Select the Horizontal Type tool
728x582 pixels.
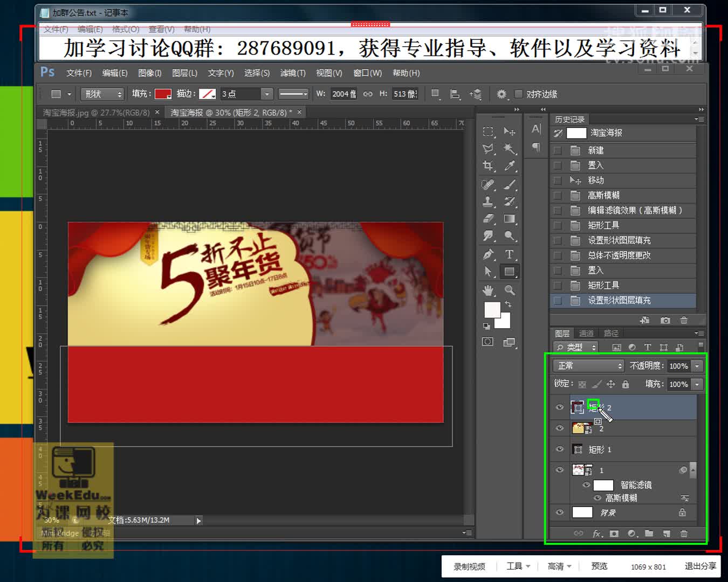[509, 254]
